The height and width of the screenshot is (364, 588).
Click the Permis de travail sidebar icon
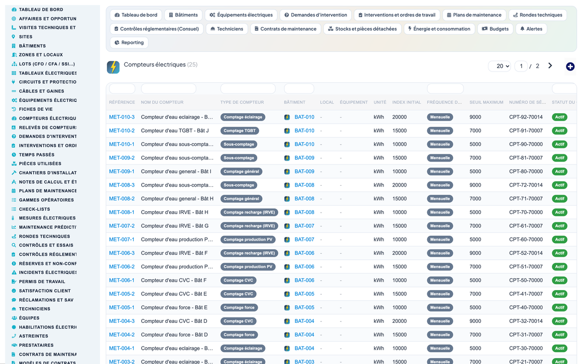click(14, 282)
